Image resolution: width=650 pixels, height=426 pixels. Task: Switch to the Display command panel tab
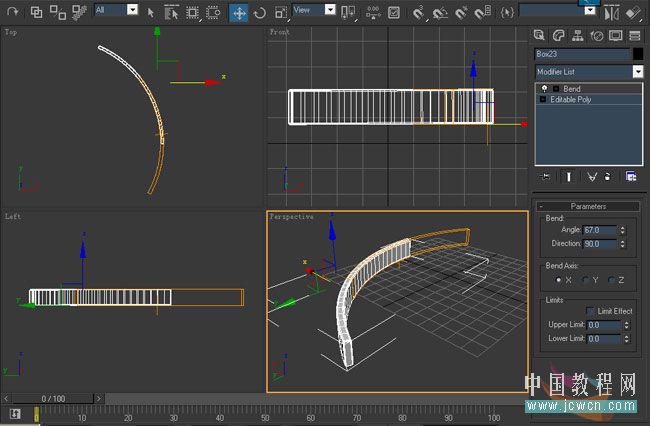point(616,36)
